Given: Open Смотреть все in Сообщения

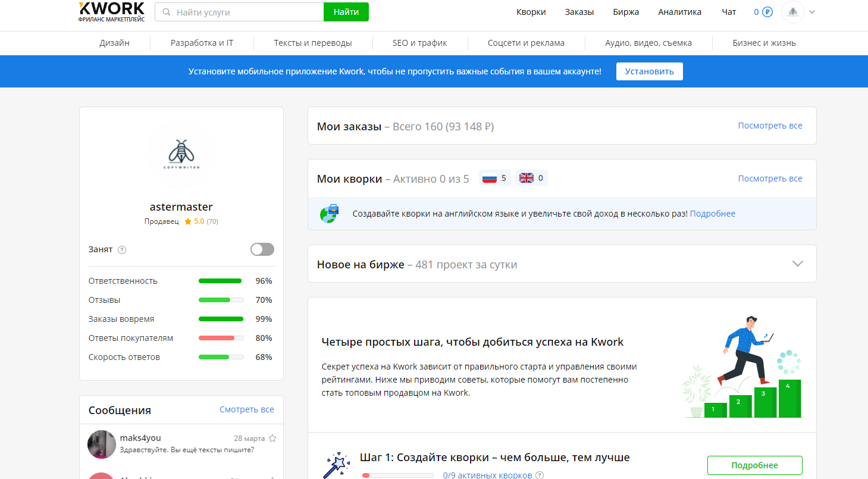Looking at the screenshot, I should click(x=247, y=409).
